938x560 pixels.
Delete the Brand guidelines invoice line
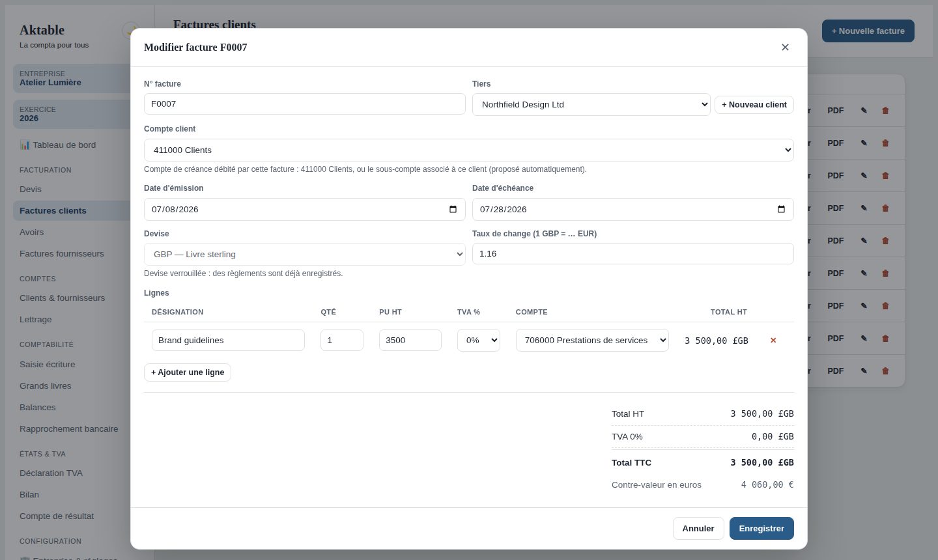pyautogui.click(x=773, y=340)
